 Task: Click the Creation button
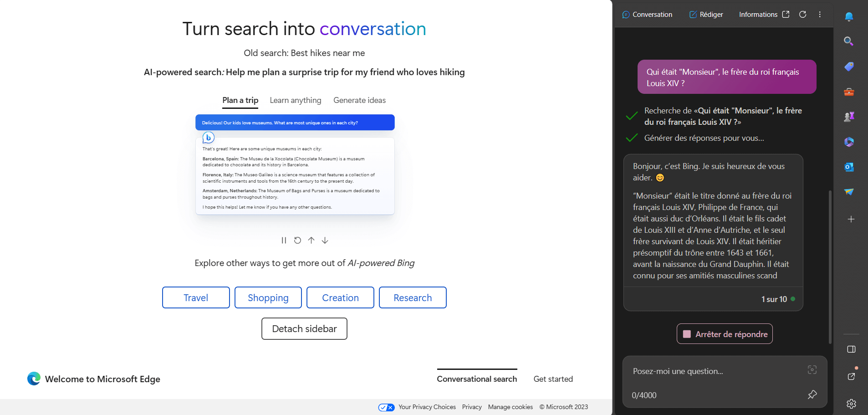tap(340, 297)
